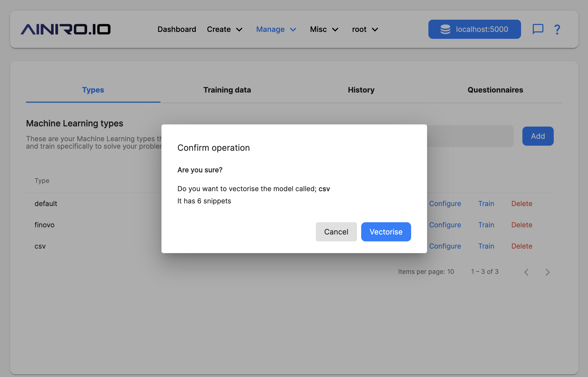Train the csv type

point(486,246)
